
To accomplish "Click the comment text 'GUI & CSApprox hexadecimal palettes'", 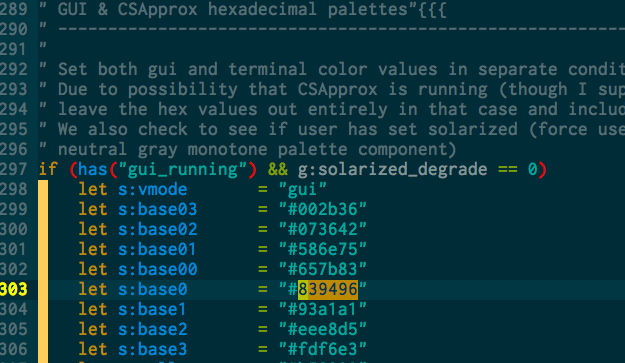I will pos(232,9).
